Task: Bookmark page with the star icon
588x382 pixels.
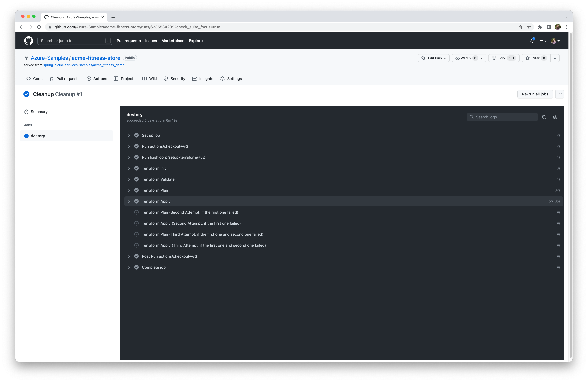Action: point(529,27)
